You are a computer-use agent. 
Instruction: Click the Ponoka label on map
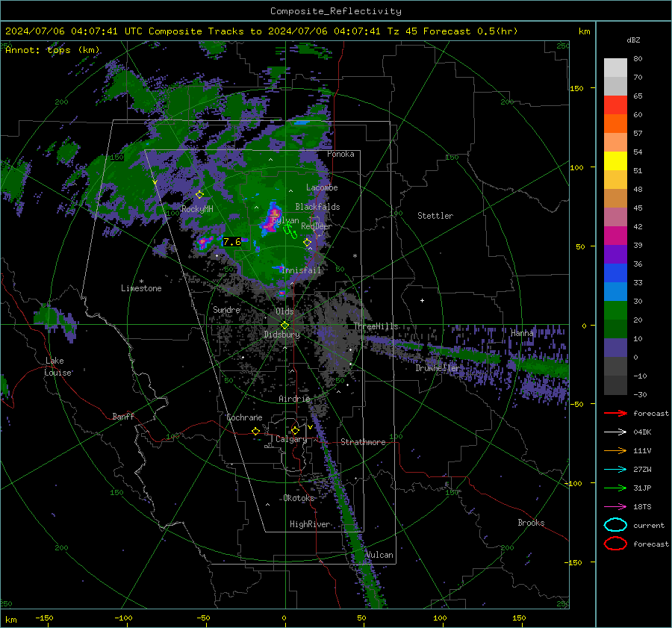[340, 154]
